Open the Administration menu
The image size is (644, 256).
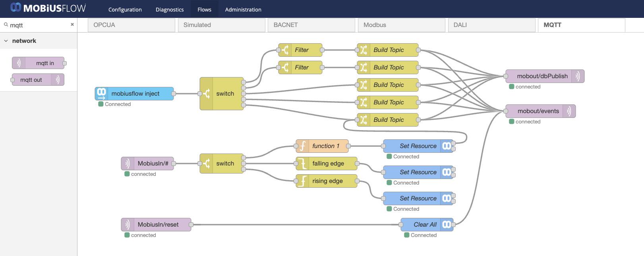click(243, 10)
